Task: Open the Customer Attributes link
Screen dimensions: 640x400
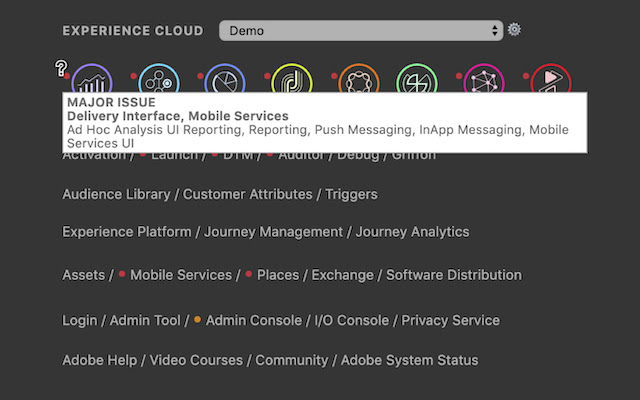Action: [x=247, y=194]
